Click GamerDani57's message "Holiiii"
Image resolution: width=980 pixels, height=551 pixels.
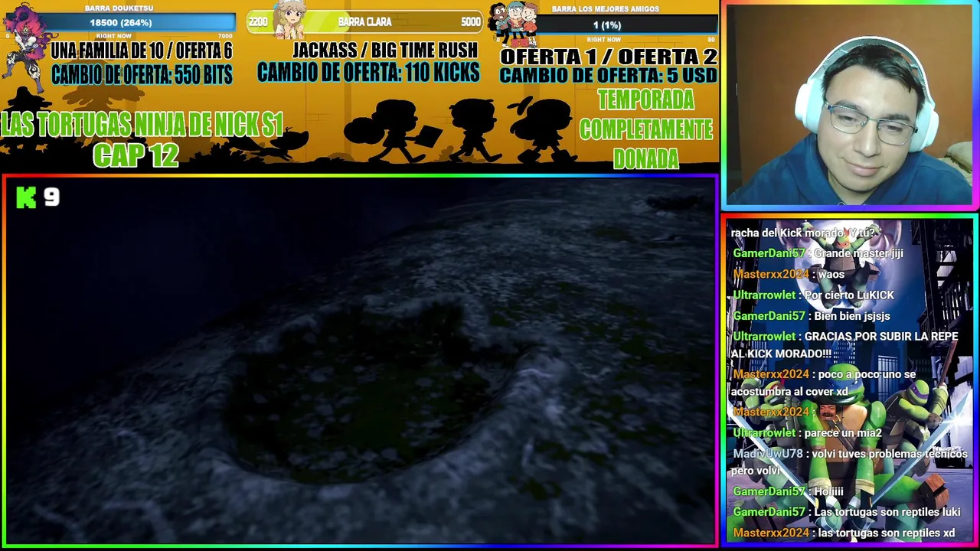click(788, 491)
